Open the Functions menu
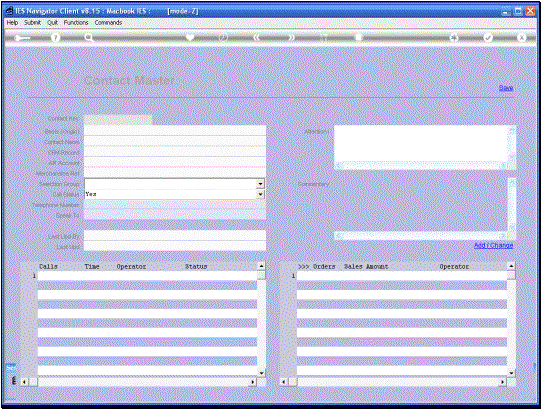The height and width of the screenshot is (409, 541). [x=76, y=22]
